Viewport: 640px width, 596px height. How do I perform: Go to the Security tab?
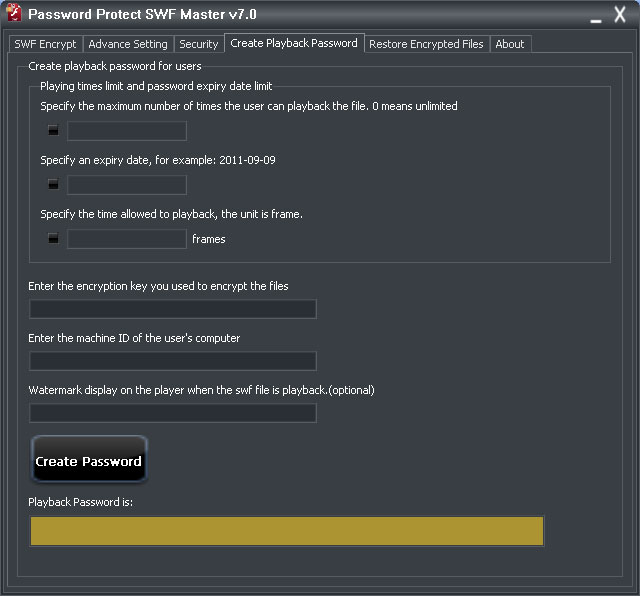[x=198, y=44]
